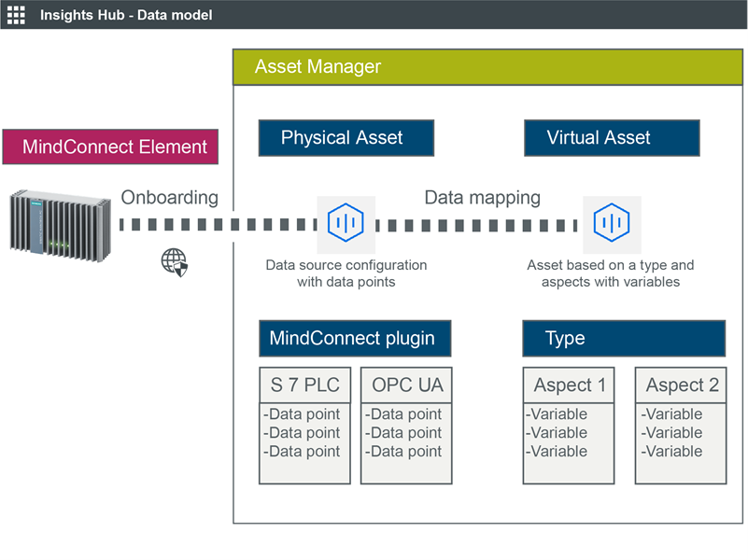Screen dimensions: 748x560
Task: Select third Variable under Aspect 1
Action: (557, 452)
